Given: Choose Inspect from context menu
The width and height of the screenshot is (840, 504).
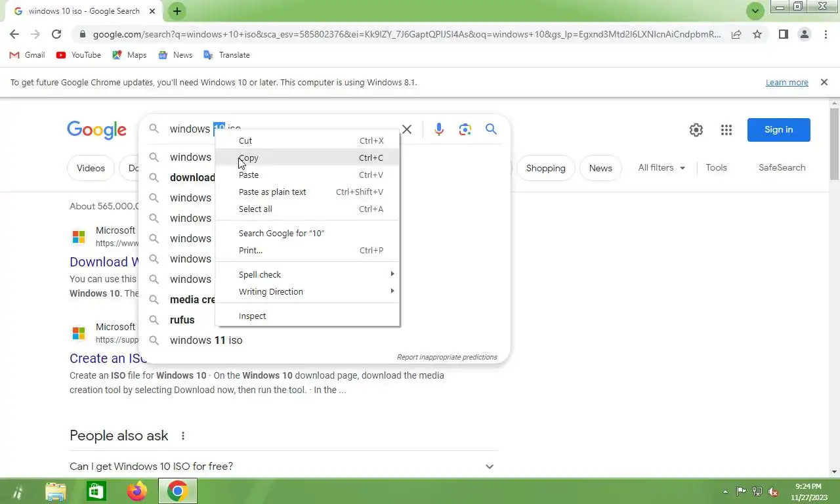Looking at the screenshot, I should click(x=307, y=316).
